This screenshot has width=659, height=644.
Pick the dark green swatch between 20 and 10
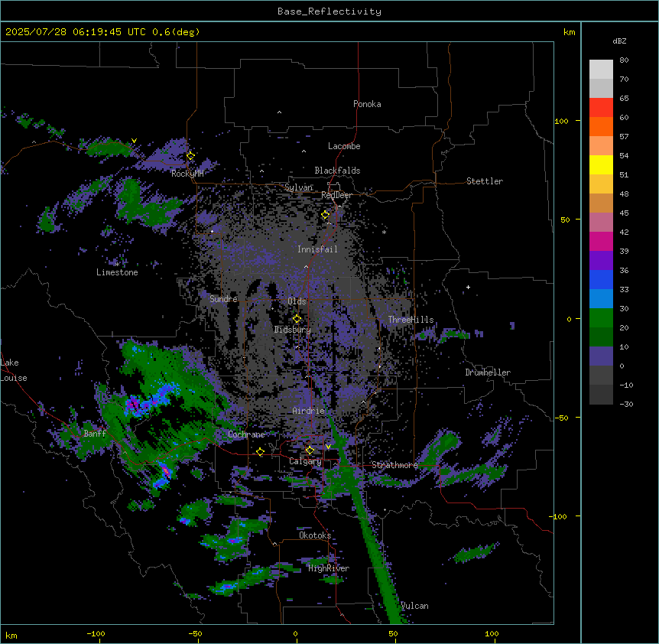(x=601, y=337)
